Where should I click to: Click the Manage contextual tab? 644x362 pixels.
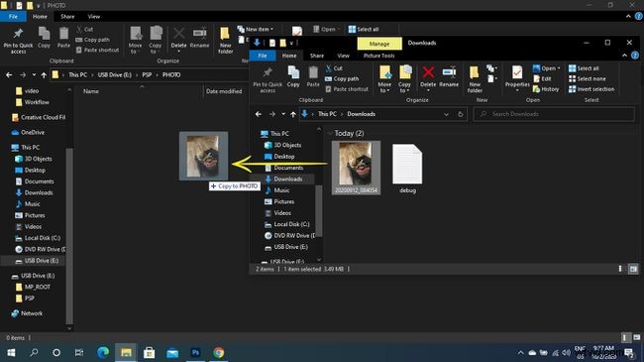click(379, 44)
